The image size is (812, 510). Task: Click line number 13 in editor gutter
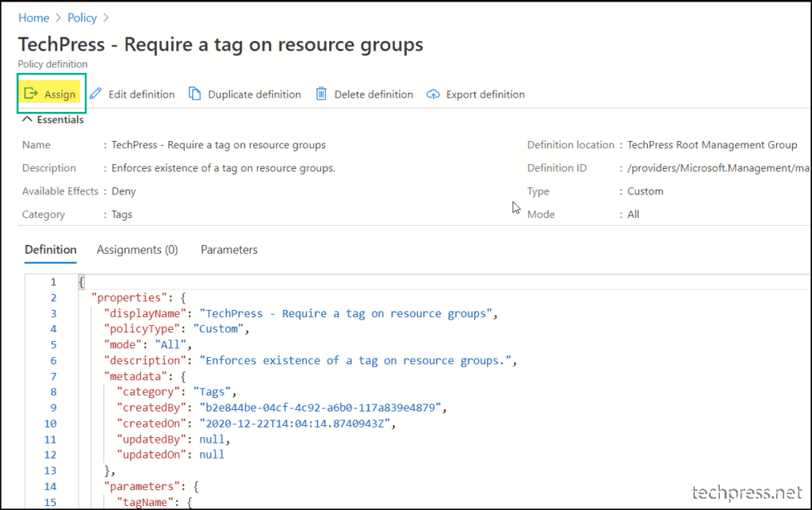tap(50, 470)
